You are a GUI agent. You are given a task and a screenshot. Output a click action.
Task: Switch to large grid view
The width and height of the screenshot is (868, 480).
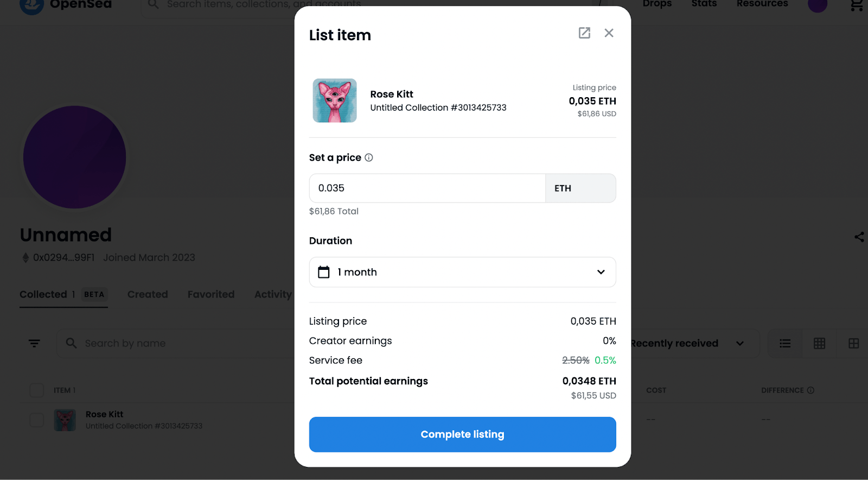click(853, 343)
